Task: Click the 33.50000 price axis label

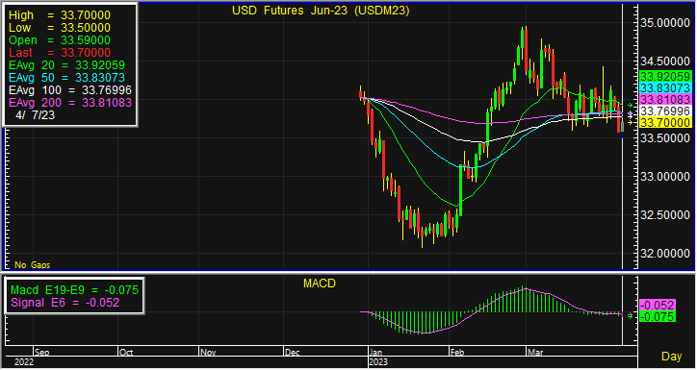Action: [x=665, y=138]
